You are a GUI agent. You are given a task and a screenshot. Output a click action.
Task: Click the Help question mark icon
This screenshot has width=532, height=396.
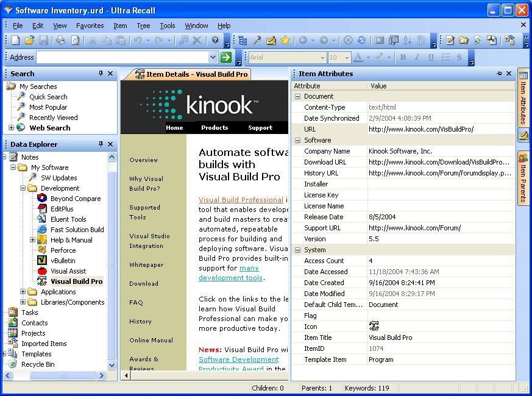pyautogui.click(x=215, y=40)
